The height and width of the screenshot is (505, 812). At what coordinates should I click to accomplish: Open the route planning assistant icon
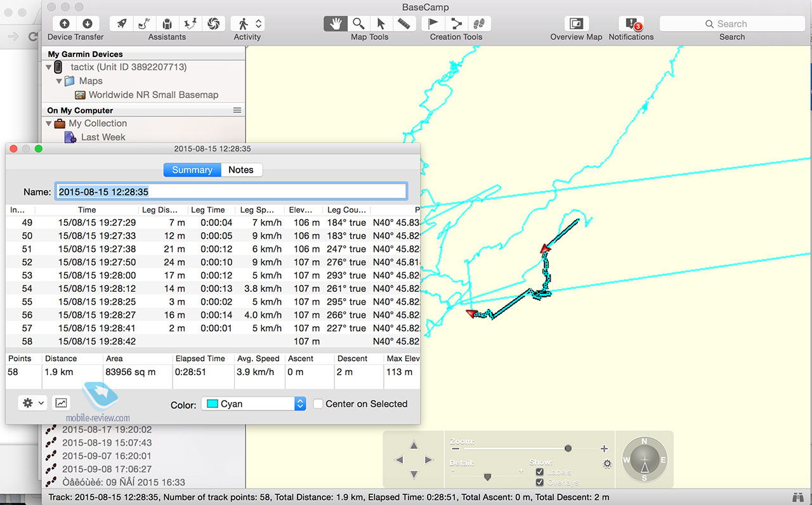point(145,23)
